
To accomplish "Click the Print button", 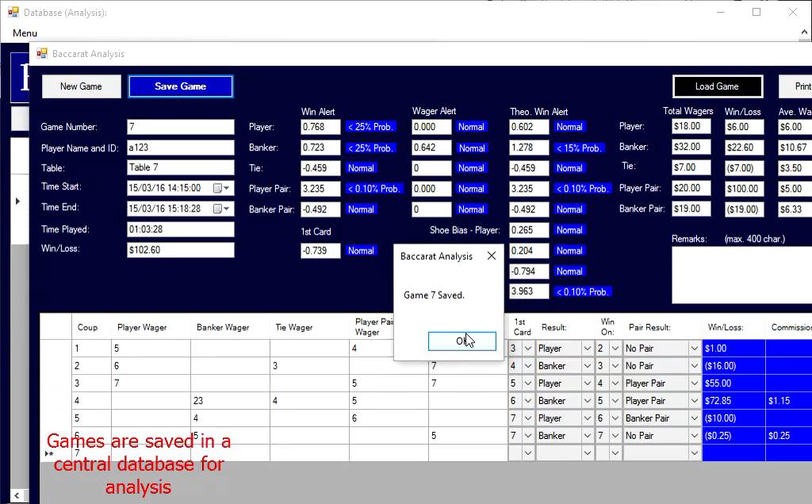I will click(796, 86).
